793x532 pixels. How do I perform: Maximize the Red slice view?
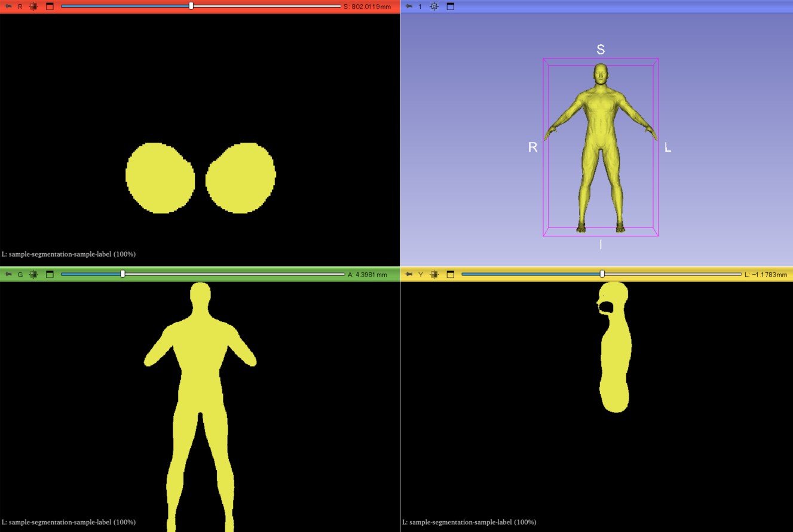(x=50, y=7)
